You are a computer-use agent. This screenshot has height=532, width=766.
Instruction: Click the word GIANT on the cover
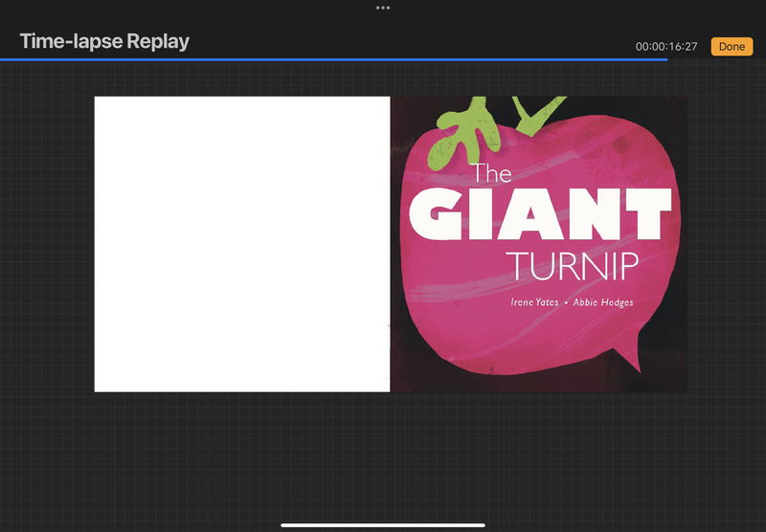(x=540, y=213)
